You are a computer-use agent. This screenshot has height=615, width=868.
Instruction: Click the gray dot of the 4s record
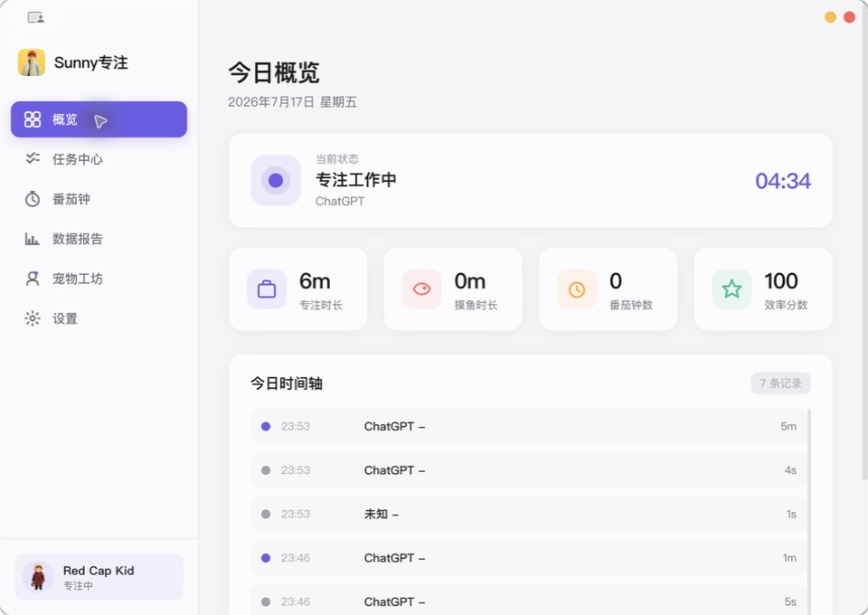266,470
